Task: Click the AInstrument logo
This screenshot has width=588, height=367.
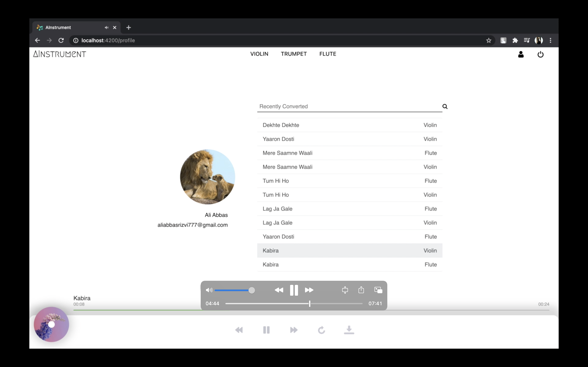Action: 60,54
